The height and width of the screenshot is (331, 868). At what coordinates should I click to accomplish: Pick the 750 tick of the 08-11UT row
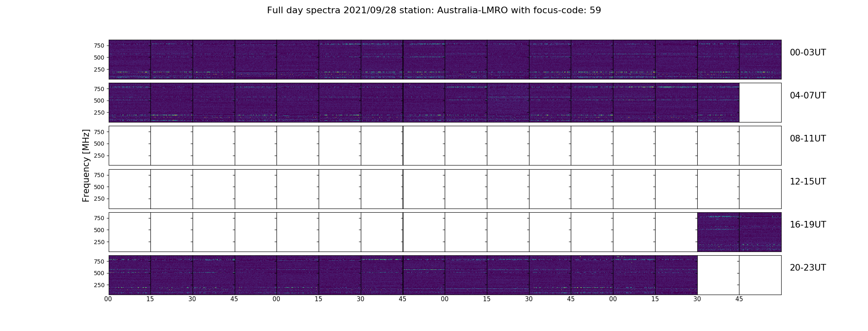coord(99,132)
